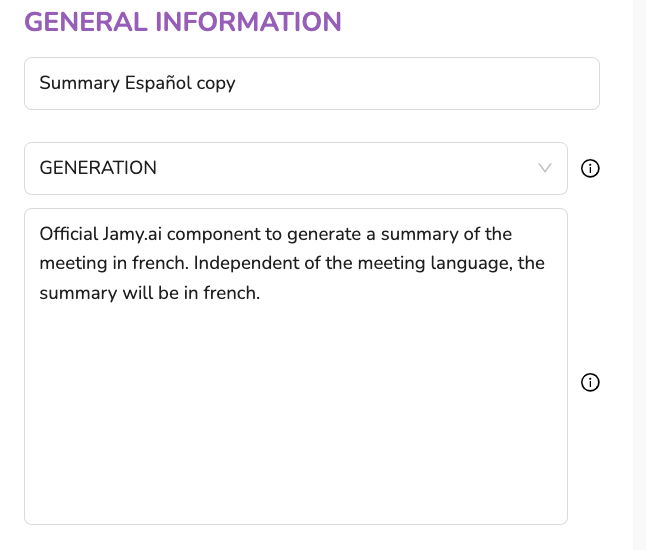Click the info icon beside the description box
This screenshot has width=646, height=550.
[590, 383]
